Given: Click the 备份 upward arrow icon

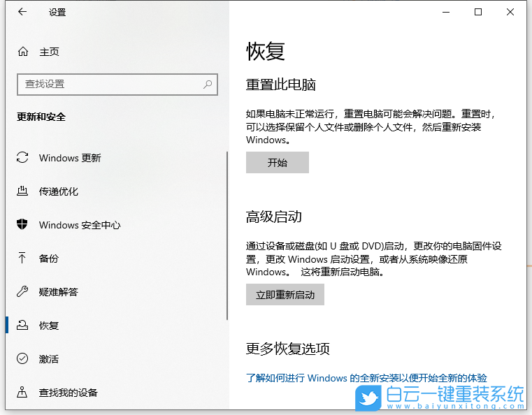Looking at the screenshot, I should [x=22, y=258].
